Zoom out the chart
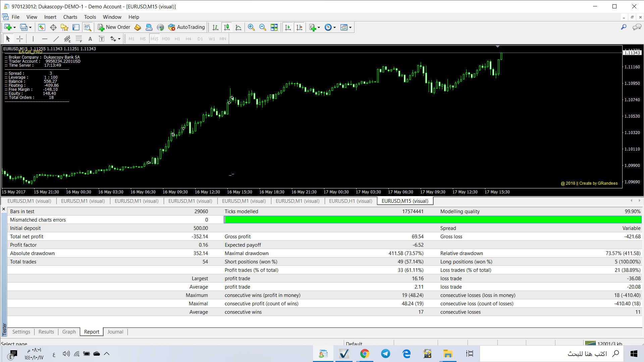 [x=263, y=27]
